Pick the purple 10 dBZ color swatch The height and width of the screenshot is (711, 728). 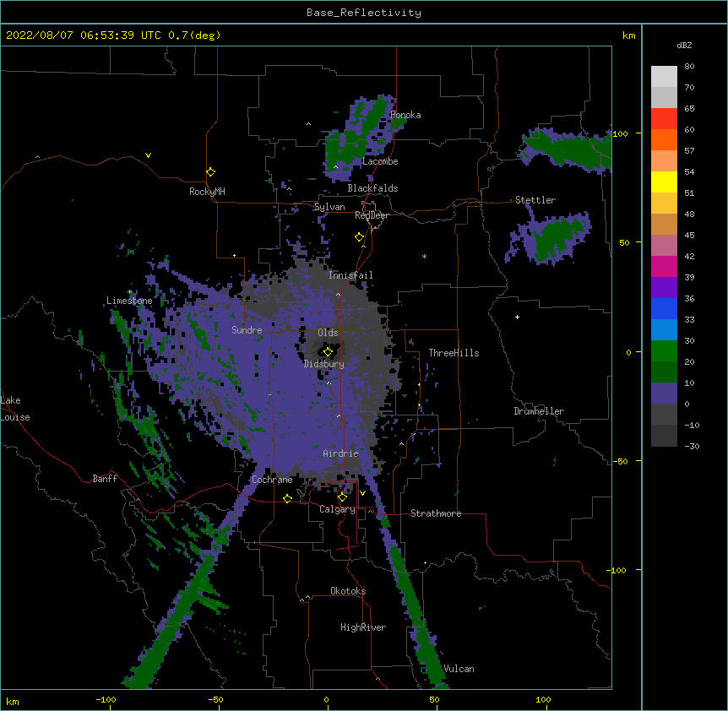pos(664,393)
